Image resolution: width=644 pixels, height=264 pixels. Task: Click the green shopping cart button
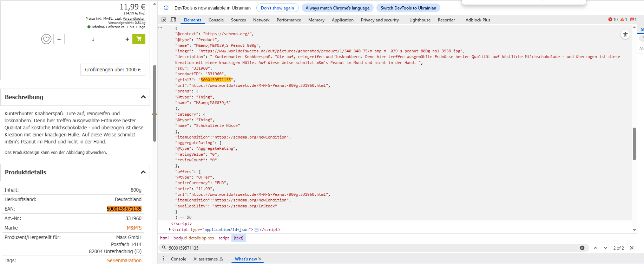coord(139,39)
